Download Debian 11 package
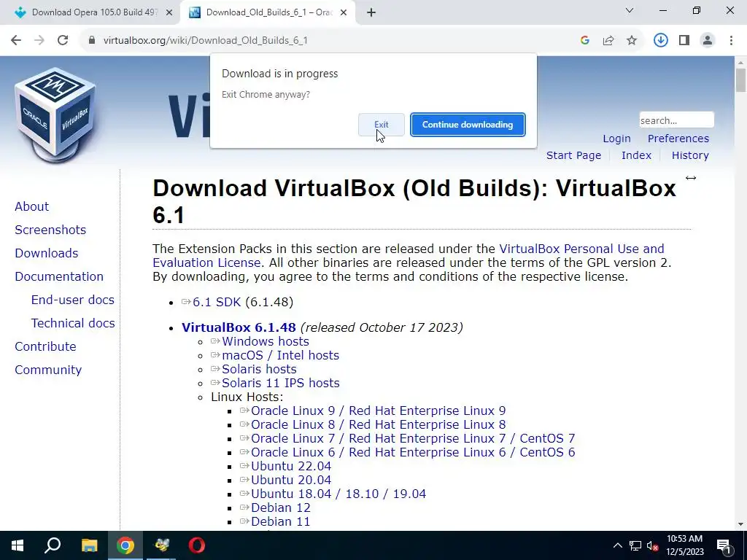Image resolution: width=747 pixels, height=560 pixels. (281, 521)
